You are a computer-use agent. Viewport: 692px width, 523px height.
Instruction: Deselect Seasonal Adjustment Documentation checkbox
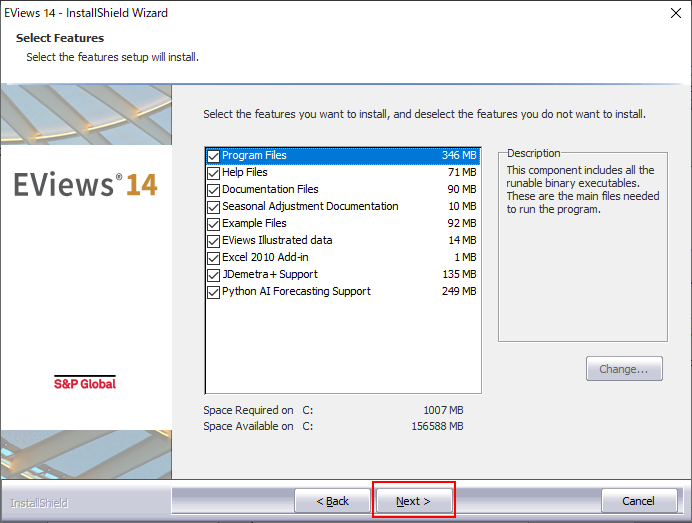point(214,207)
